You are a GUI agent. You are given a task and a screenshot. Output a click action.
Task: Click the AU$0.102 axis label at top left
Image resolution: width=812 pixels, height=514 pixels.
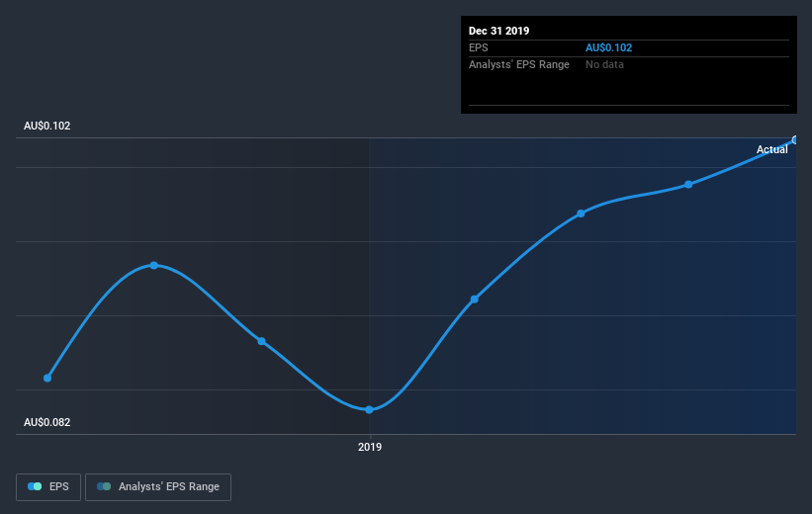coord(47,126)
